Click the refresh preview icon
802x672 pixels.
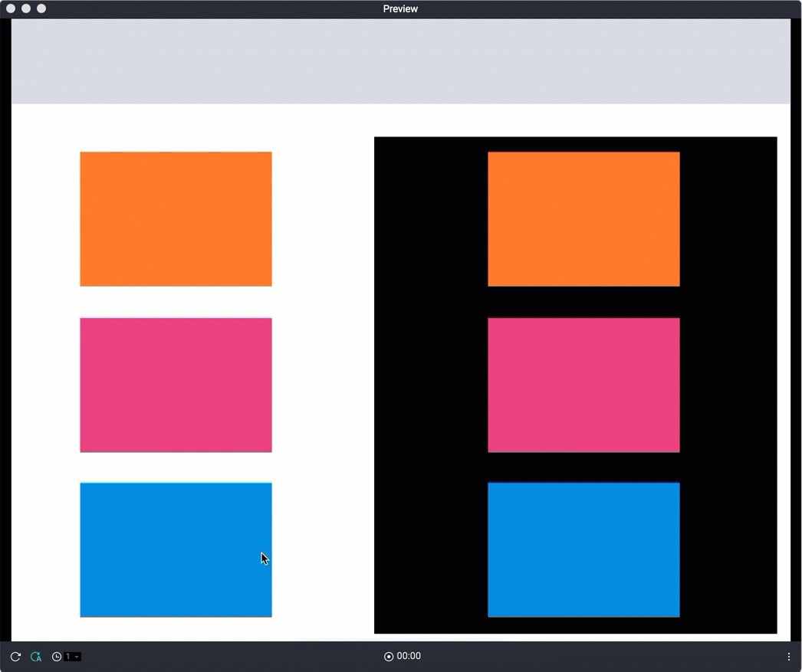[15, 656]
